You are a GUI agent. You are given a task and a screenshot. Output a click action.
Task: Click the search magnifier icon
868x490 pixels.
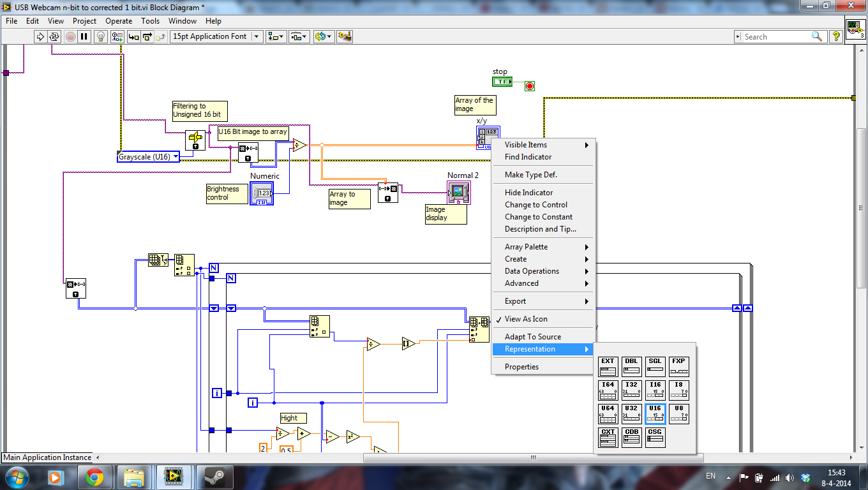[817, 36]
